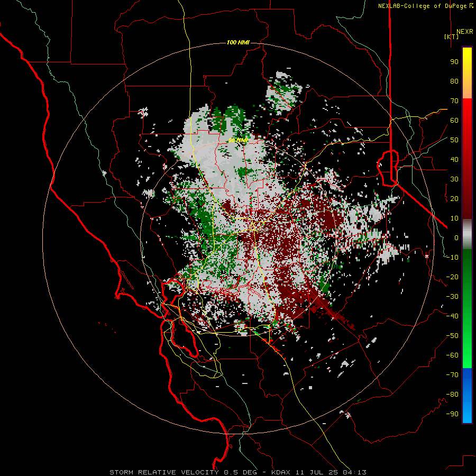Click the 70 value on velocity scale
This screenshot has height=476, width=476.
tap(454, 101)
